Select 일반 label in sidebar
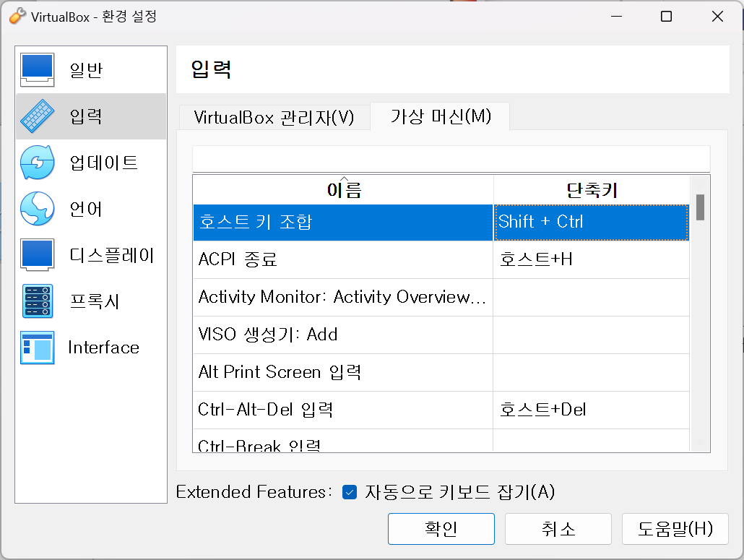The image size is (744, 560). [86, 70]
